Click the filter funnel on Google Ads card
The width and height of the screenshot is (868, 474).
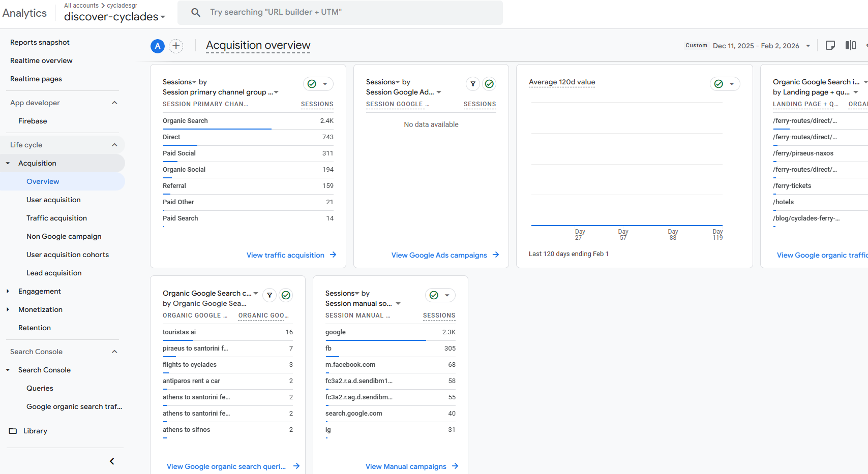click(473, 84)
